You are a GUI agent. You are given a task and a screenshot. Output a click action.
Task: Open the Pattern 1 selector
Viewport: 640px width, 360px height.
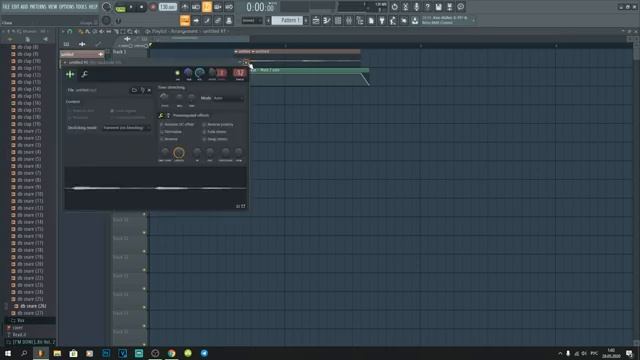click(287, 20)
